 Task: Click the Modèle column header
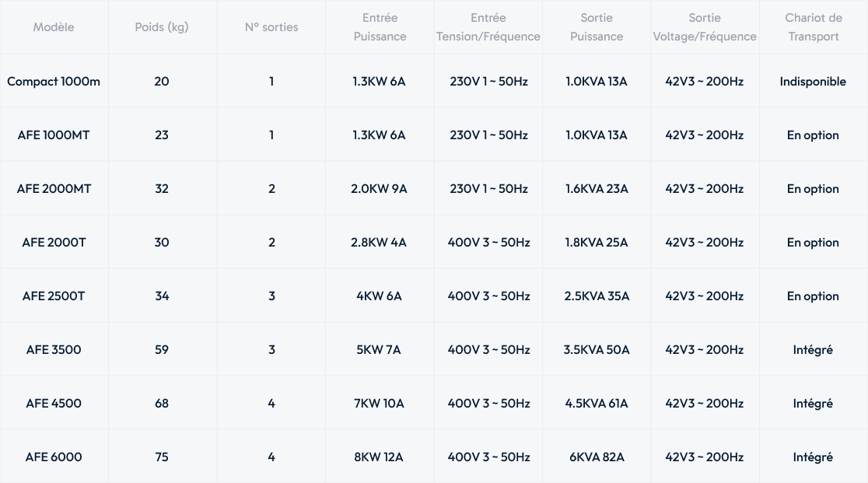click(54, 27)
